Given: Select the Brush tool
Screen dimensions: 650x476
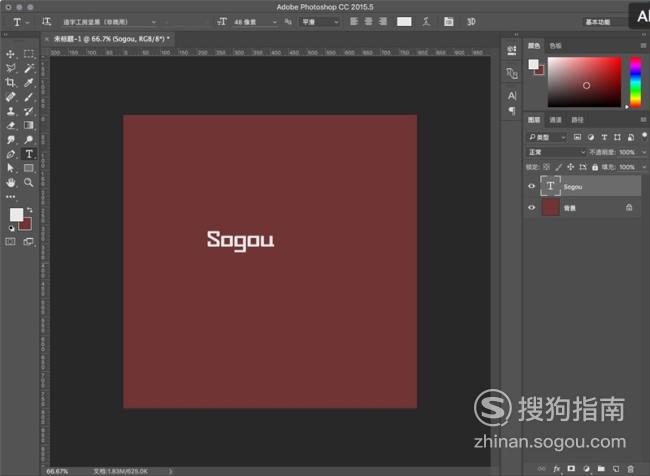Looking at the screenshot, I should 29,97.
